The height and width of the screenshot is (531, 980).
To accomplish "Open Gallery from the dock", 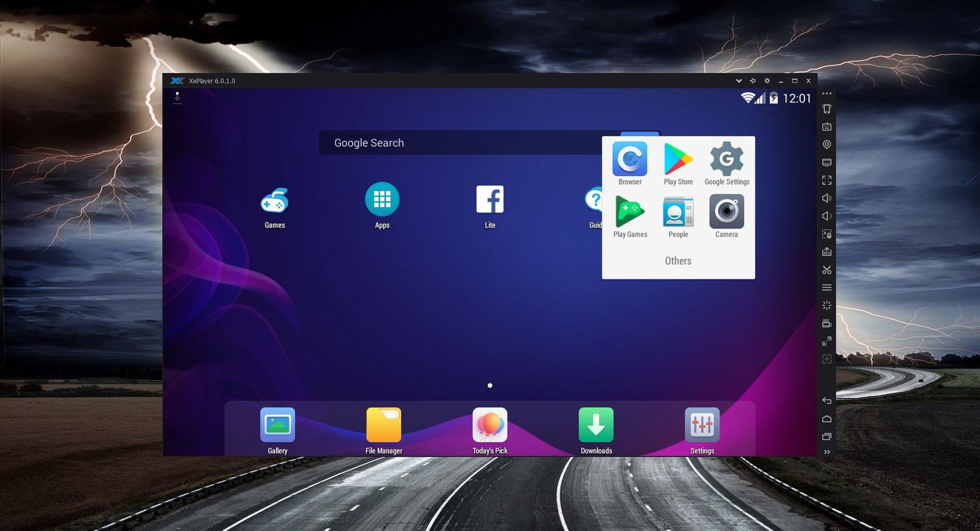I will pyautogui.click(x=277, y=425).
